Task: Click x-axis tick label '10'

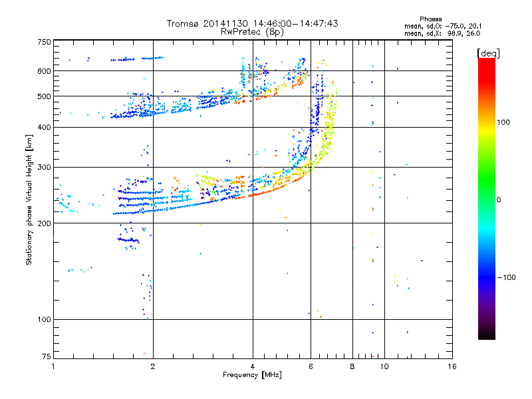Action: point(384,366)
